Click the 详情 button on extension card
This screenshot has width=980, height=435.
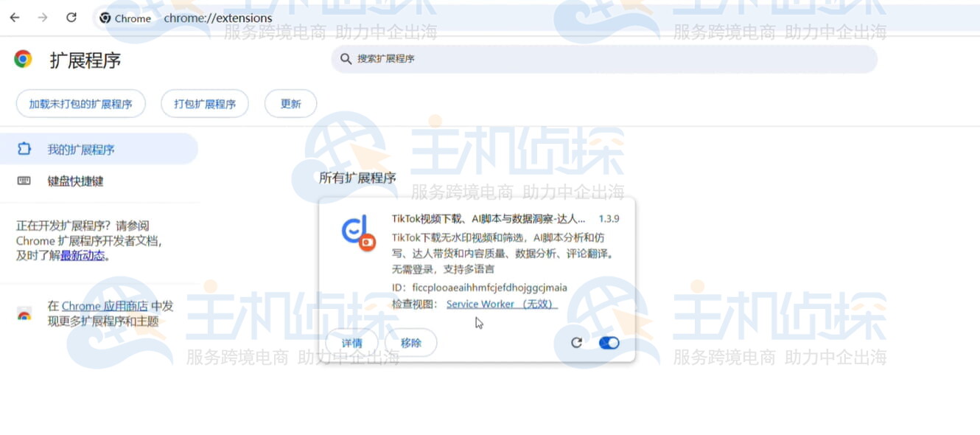click(352, 343)
